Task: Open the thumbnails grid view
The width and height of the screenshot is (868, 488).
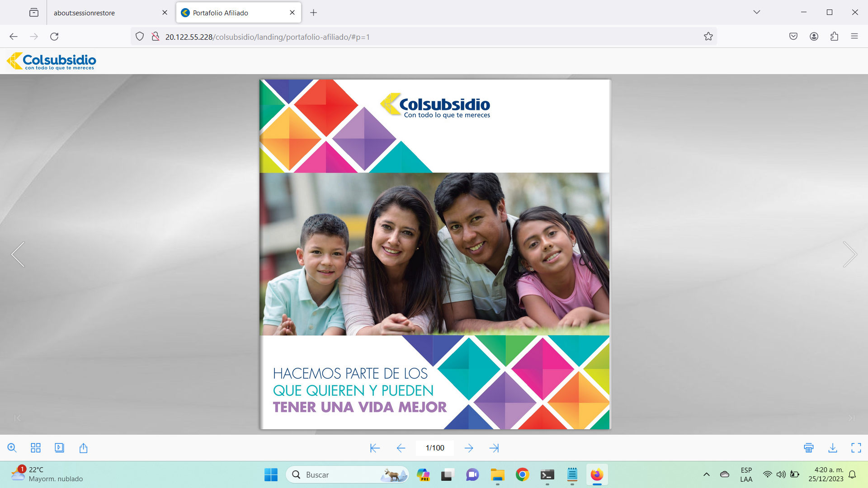Action: point(36,448)
